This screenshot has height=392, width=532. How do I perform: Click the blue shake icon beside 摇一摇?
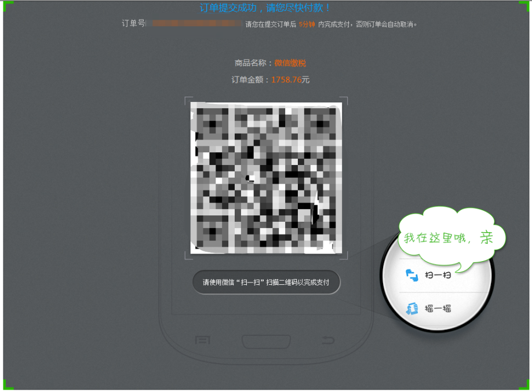point(412,308)
